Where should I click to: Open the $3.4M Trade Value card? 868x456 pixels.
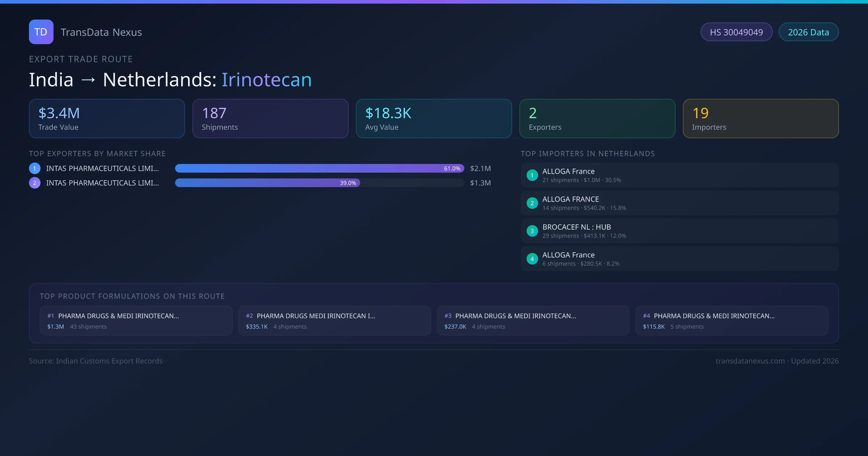coord(107,118)
